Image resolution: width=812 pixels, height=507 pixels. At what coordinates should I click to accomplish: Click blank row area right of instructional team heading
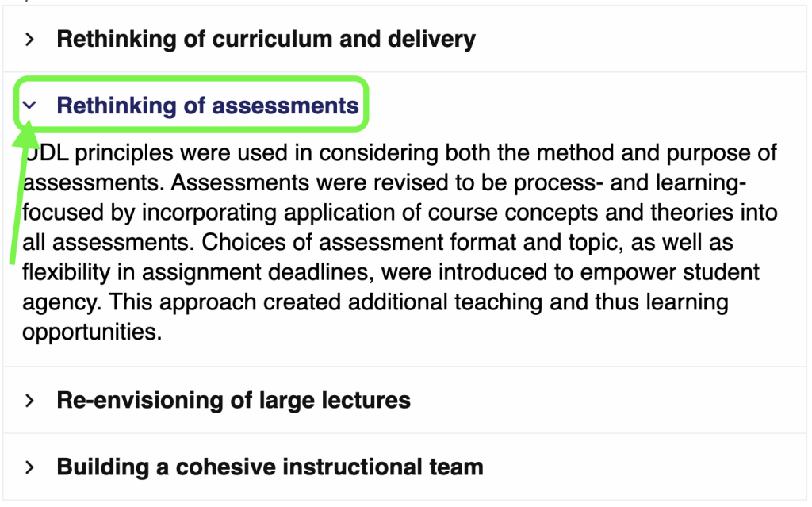(x=644, y=467)
